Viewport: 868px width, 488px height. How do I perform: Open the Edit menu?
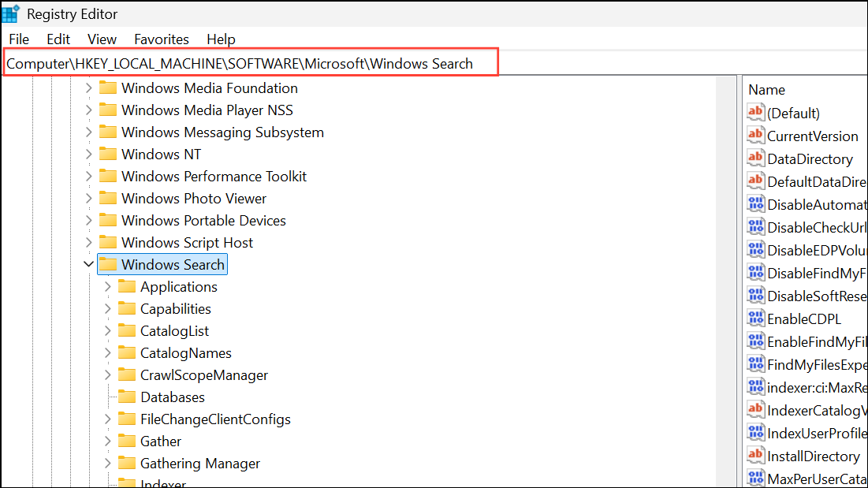click(x=58, y=39)
